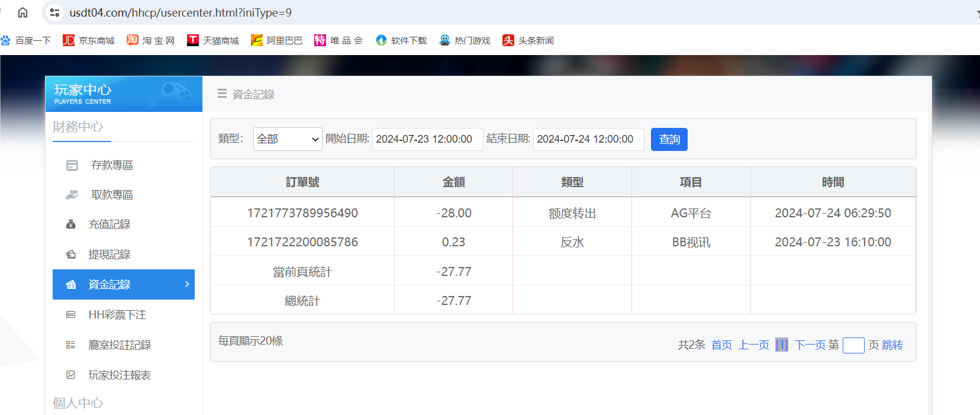Image resolution: width=980 pixels, height=415 pixels.
Task: Click the 首页 pagination link
Action: point(721,345)
